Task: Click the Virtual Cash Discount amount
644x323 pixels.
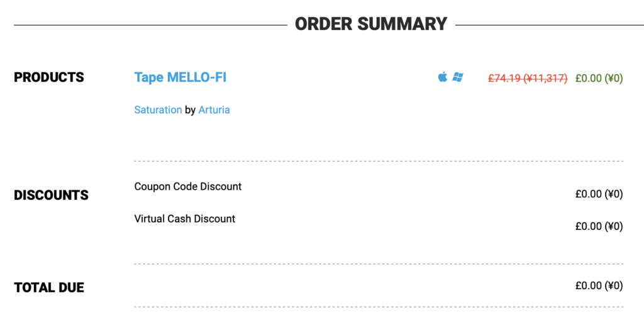Action: (x=599, y=226)
